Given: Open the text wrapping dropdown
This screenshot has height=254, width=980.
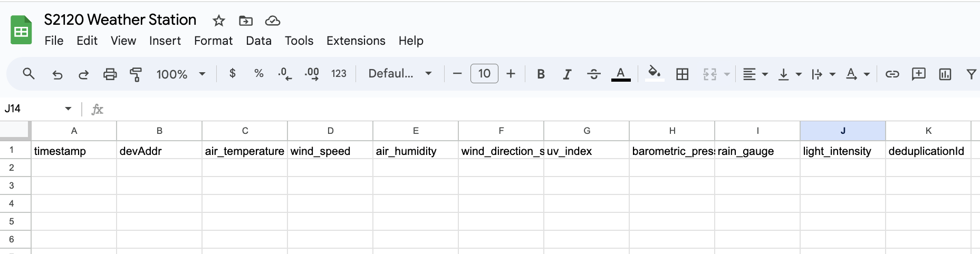Looking at the screenshot, I should point(823,74).
